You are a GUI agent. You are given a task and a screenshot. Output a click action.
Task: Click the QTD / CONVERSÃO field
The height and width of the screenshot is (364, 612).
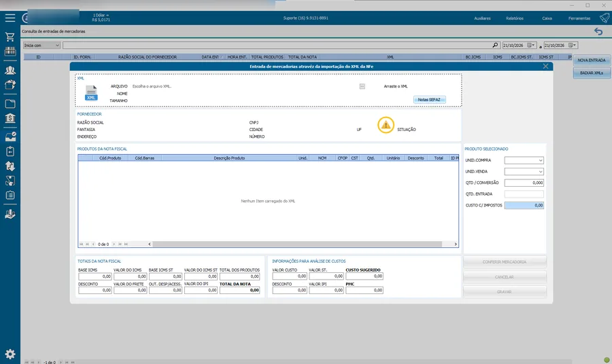[524, 183]
